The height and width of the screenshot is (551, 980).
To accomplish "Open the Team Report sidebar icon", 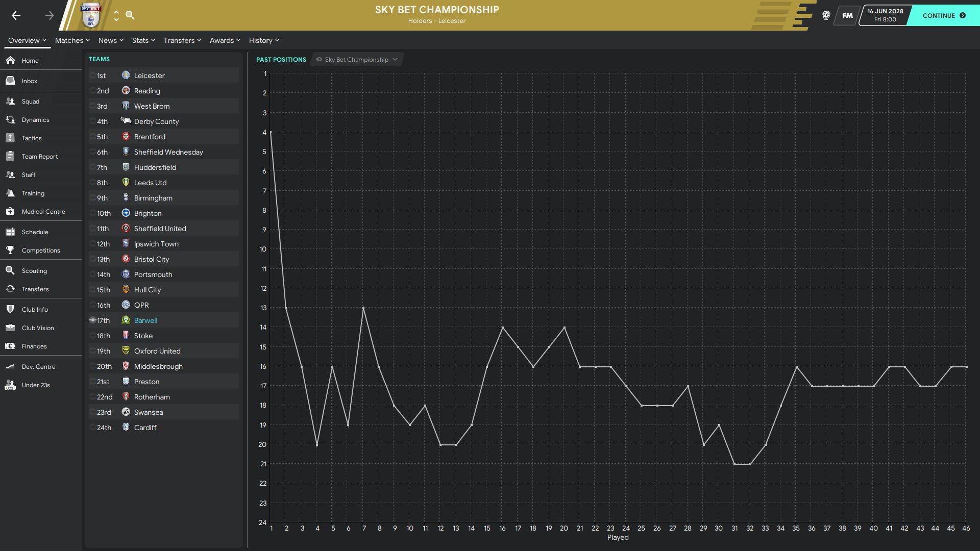I will point(10,156).
